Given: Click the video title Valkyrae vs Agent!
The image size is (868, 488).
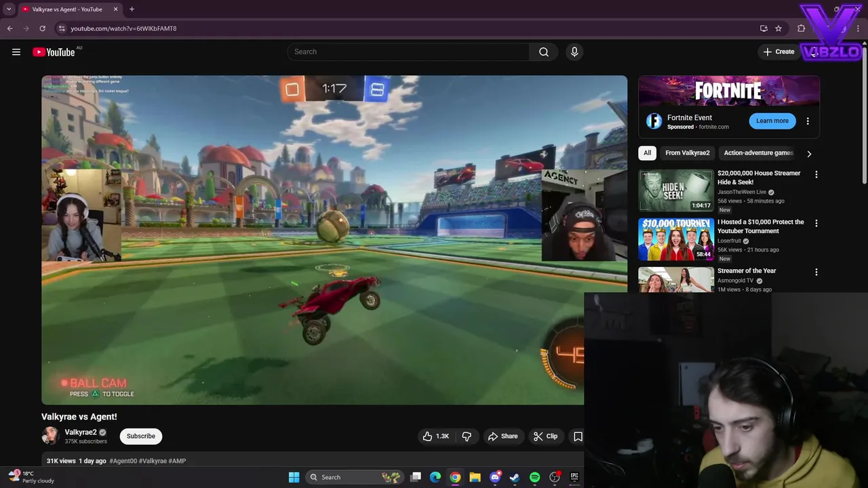Looking at the screenshot, I should (x=79, y=417).
